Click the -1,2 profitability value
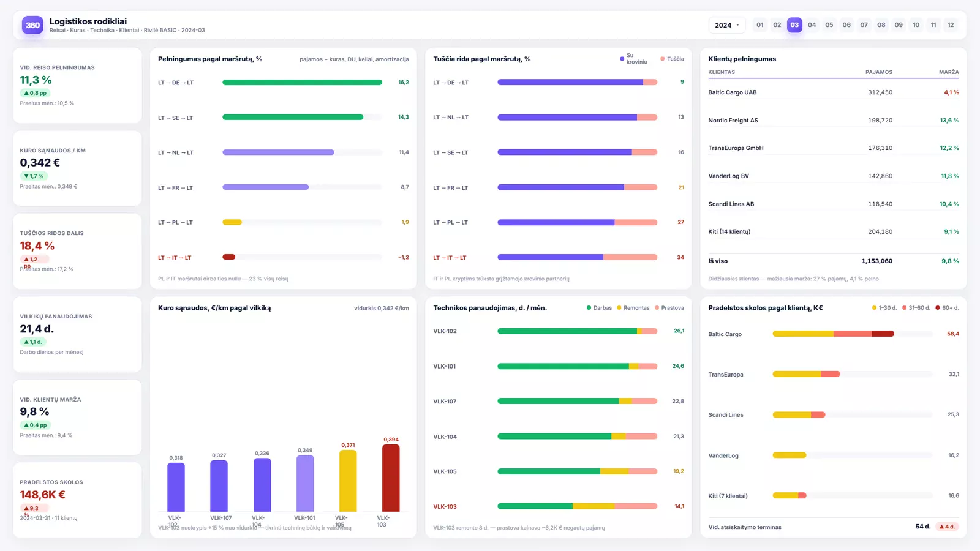Viewport: 980px width, 551px height. click(x=404, y=258)
